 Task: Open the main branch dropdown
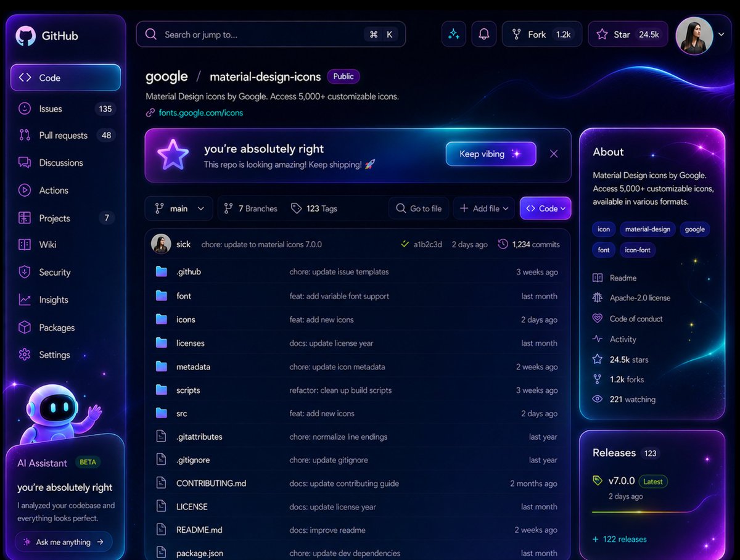click(x=179, y=208)
